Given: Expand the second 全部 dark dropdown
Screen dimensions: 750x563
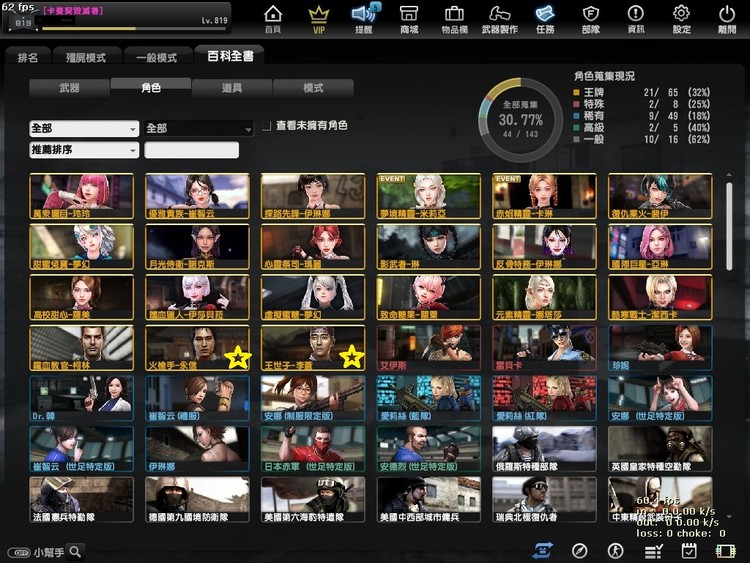Looking at the screenshot, I should pos(199,129).
